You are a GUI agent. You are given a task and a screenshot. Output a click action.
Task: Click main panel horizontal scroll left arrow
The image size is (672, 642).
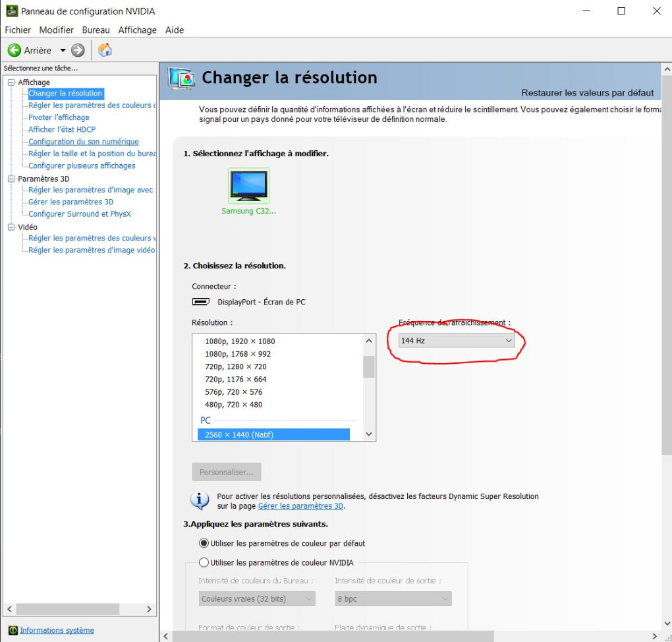pyautogui.click(x=166, y=636)
